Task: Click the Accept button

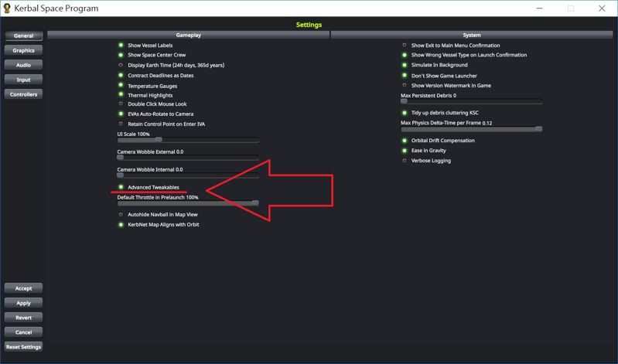Action: pyautogui.click(x=24, y=288)
